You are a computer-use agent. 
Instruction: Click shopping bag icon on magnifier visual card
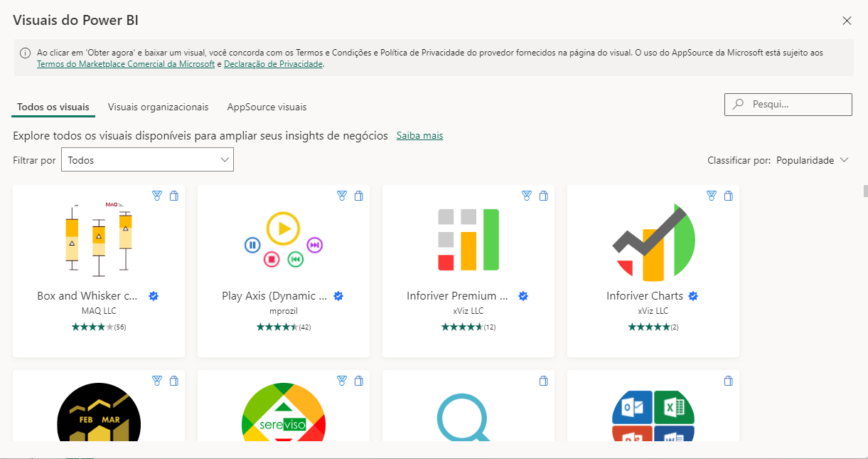(x=544, y=381)
